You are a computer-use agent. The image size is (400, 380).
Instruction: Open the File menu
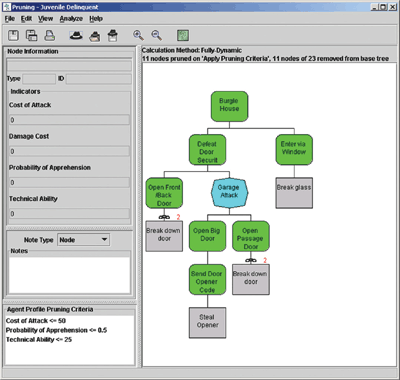point(10,19)
